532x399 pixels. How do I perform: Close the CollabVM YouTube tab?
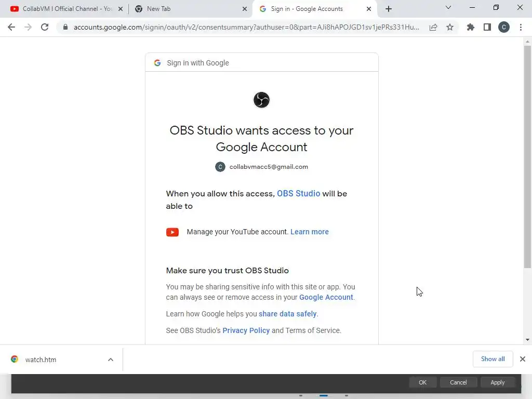click(121, 9)
